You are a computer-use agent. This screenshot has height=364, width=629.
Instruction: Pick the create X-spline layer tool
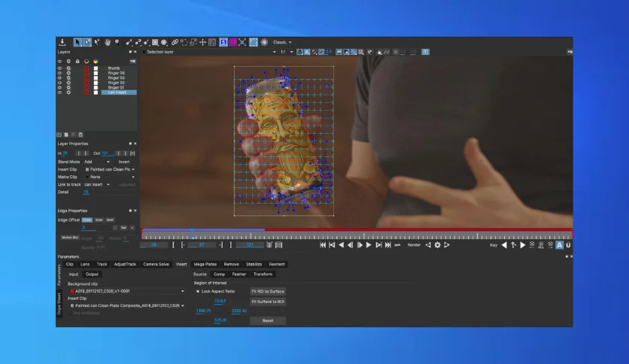pos(129,42)
